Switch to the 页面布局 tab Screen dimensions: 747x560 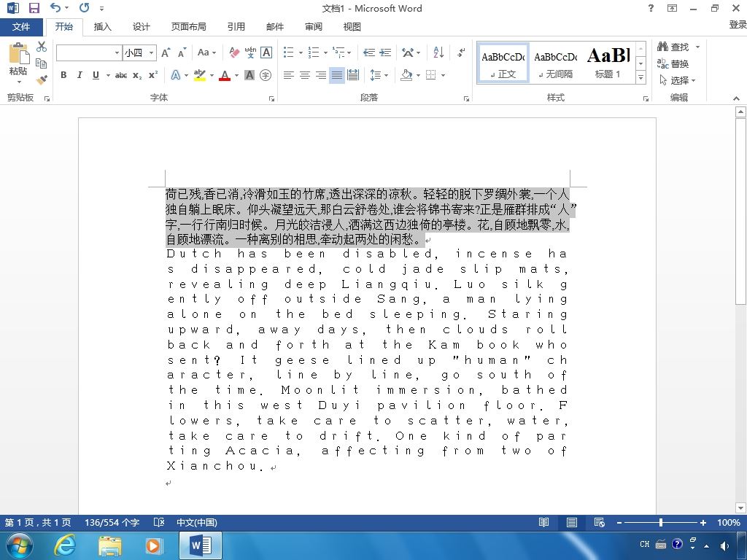click(x=189, y=27)
